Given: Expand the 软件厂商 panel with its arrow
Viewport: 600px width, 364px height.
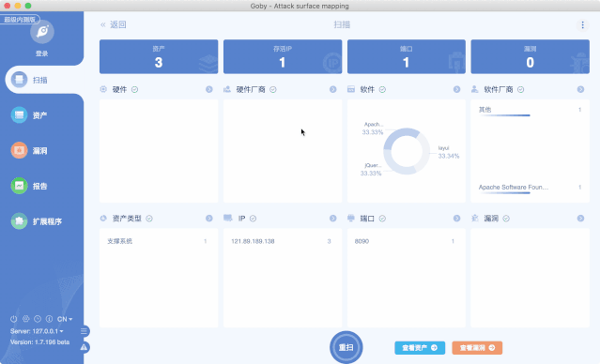Looking at the screenshot, I should tap(580, 89).
